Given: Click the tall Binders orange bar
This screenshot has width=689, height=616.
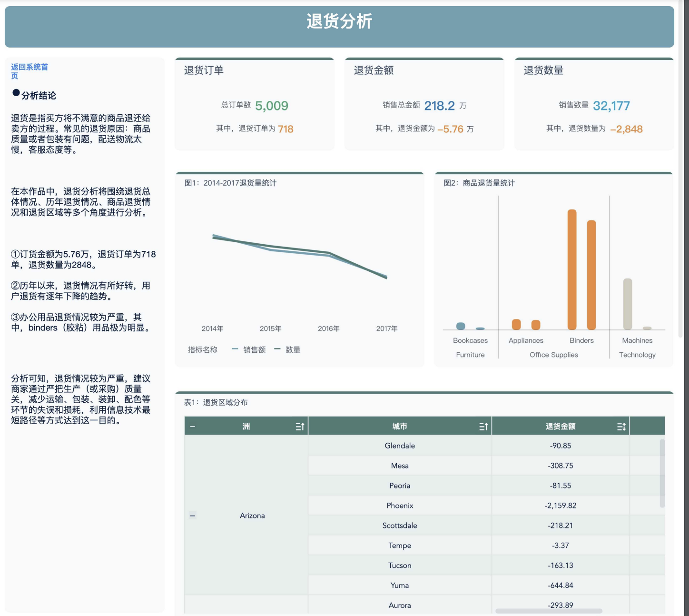Looking at the screenshot, I should [572, 269].
